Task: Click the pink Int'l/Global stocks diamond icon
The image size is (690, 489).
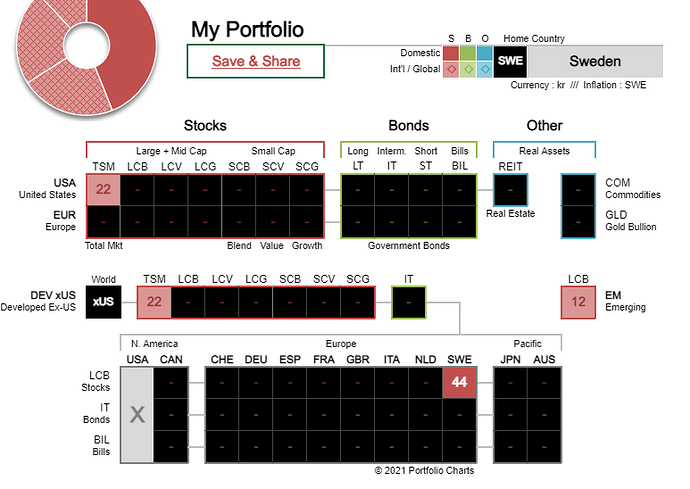Action: pos(451,69)
